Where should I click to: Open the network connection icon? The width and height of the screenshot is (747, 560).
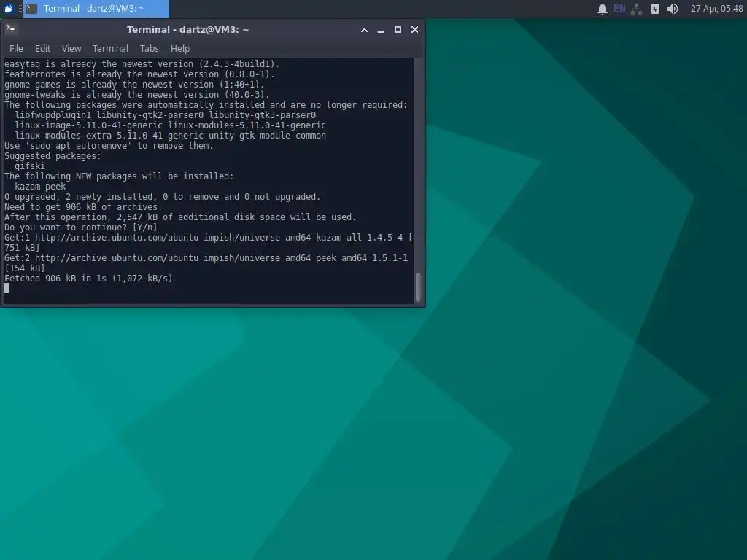coord(636,9)
